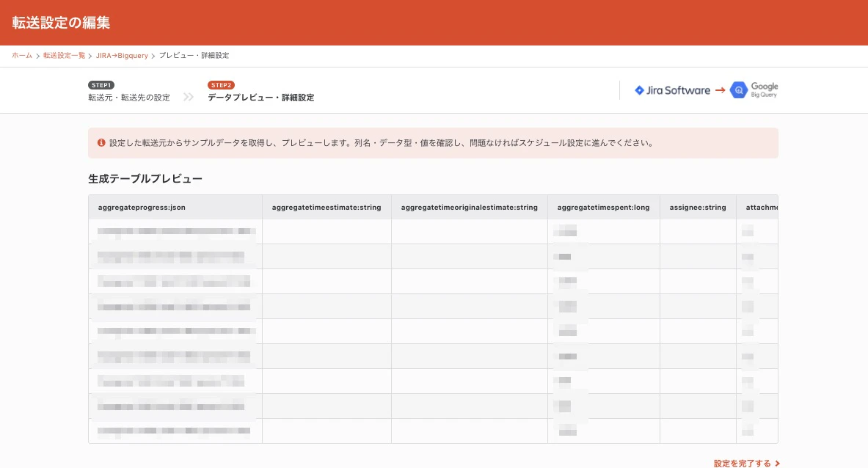The width and height of the screenshot is (868, 468).
Task: Click the arrow between Jira and BigQuery
Action: coord(720,90)
